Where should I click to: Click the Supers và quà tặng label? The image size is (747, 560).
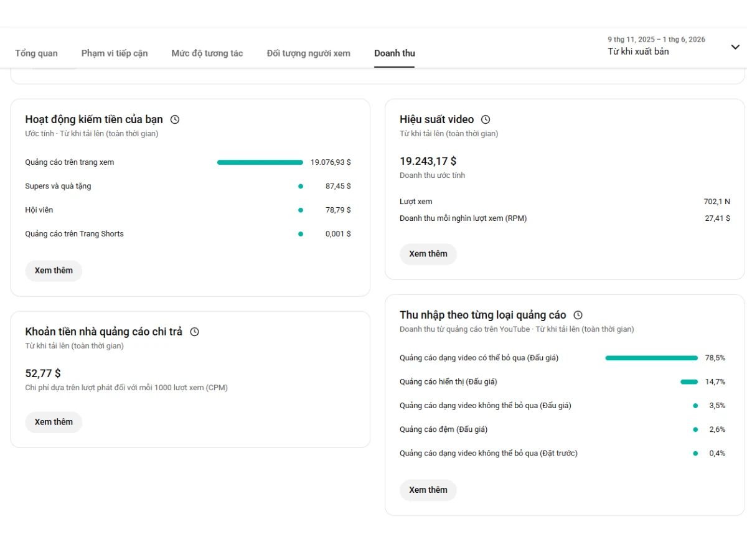tap(58, 186)
